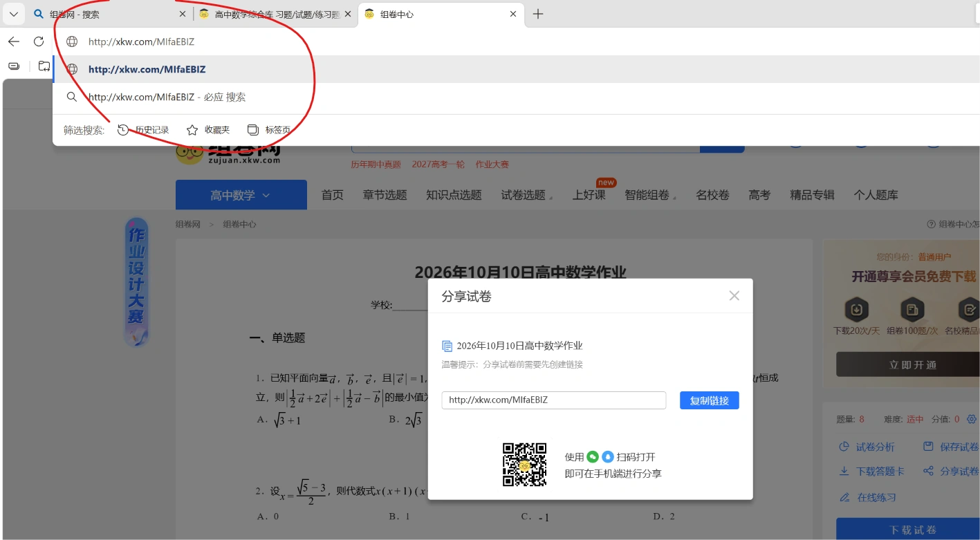Filter suggestions by 标签页
Image resolution: width=980 pixels, height=540 pixels.
(x=269, y=130)
